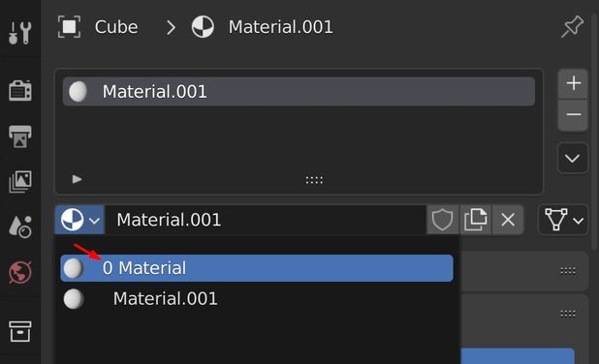Unlink the material with the X button
The width and height of the screenshot is (599, 364).
point(508,220)
